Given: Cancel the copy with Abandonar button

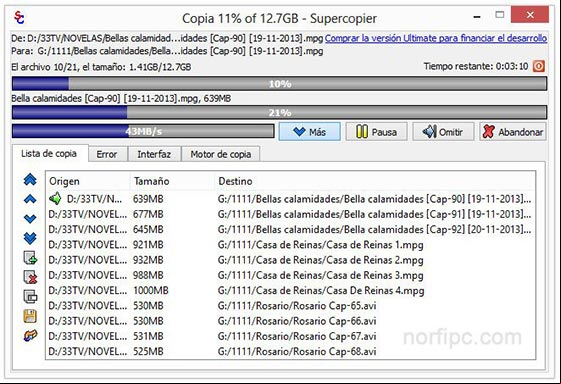Looking at the screenshot, I should pyautogui.click(x=513, y=132).
